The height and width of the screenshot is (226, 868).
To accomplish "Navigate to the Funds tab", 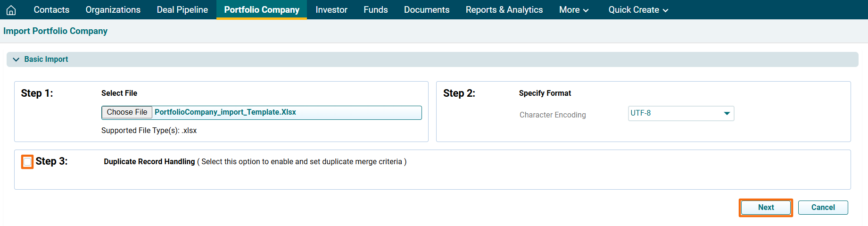I will tap(375, 10).
